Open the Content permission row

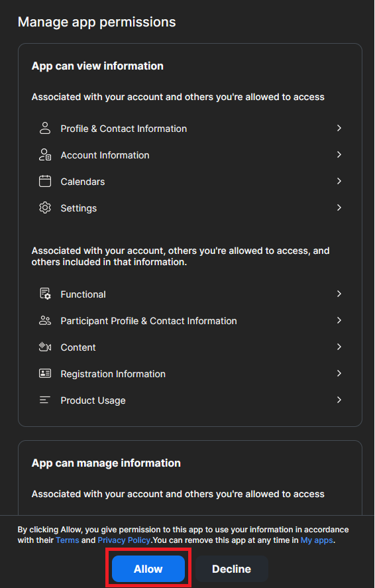coord(190,347)
